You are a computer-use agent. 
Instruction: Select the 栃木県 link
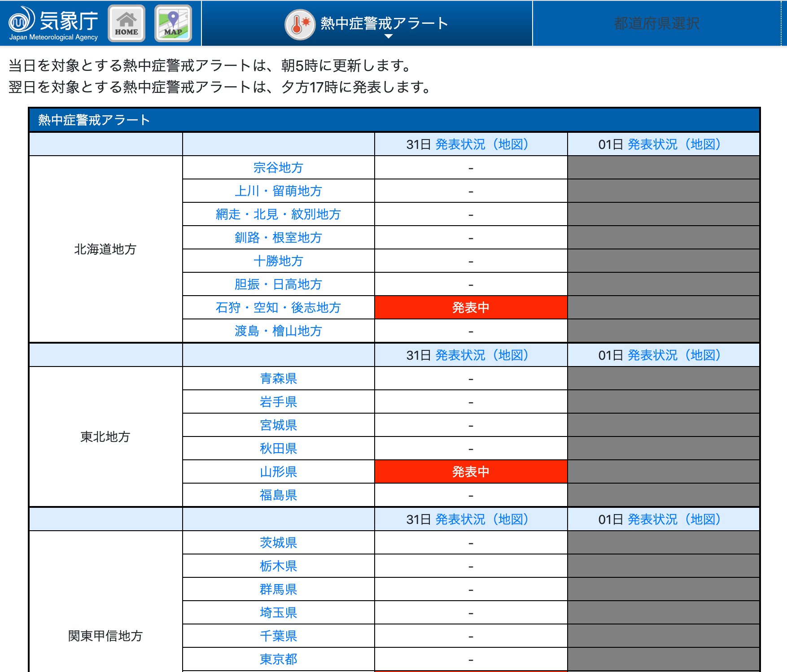tap(278, 566)
